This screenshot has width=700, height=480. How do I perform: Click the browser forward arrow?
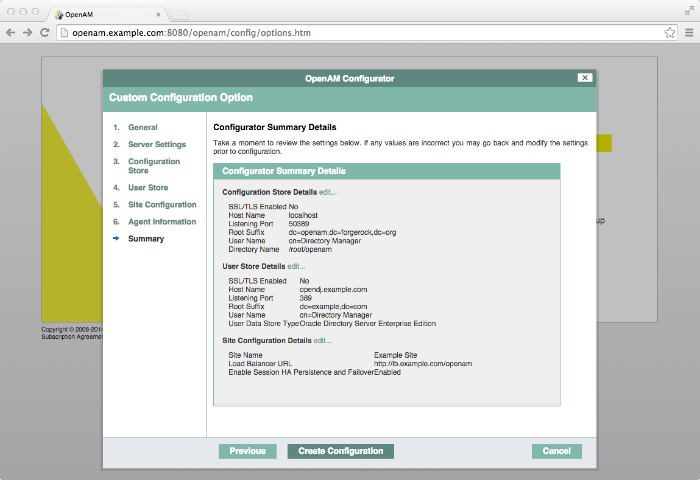tap(28, 33)
